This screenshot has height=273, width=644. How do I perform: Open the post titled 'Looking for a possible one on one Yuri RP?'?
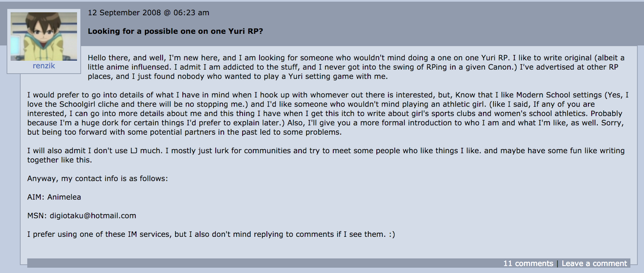click(x=175, y=31)
